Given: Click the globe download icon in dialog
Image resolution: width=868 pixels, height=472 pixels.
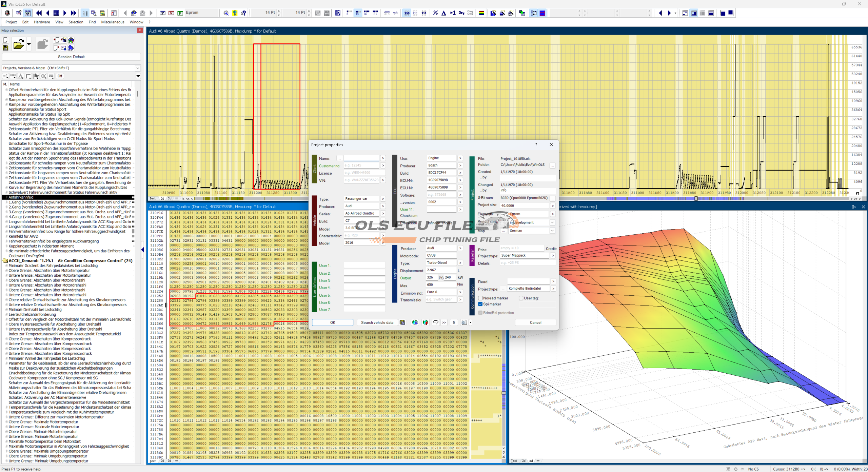Looking at the screenshot, I should pyautogui.click(x=415, y=322).
